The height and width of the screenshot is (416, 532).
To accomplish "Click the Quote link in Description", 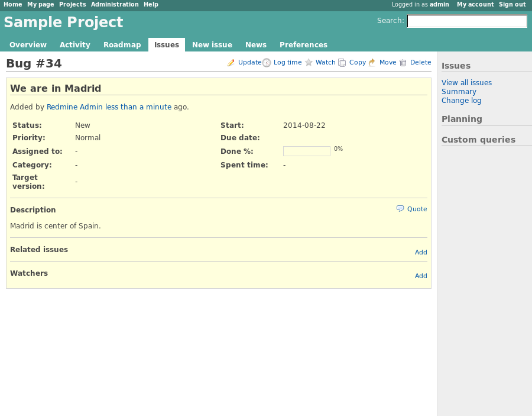I will pyautogui.click(x=417, y=209).
